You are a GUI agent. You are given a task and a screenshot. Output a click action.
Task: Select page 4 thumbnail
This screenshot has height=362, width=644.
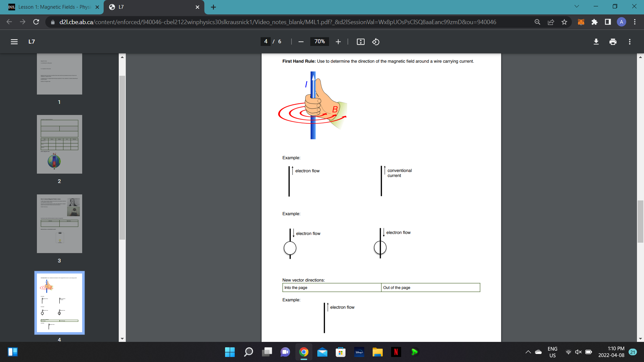coord(59,303)
